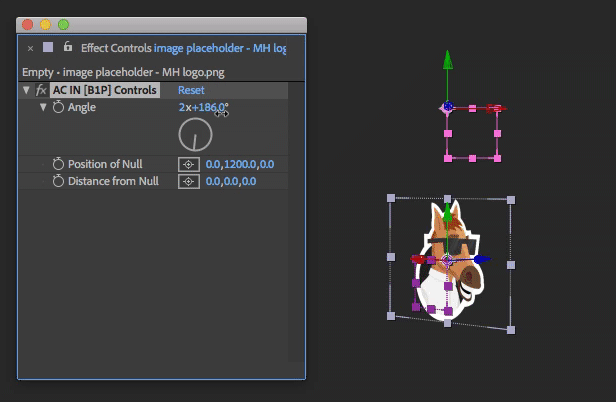Enable stopwatch for Distance from Null
This screenshot has height=402, width=616.
[58, 181]
